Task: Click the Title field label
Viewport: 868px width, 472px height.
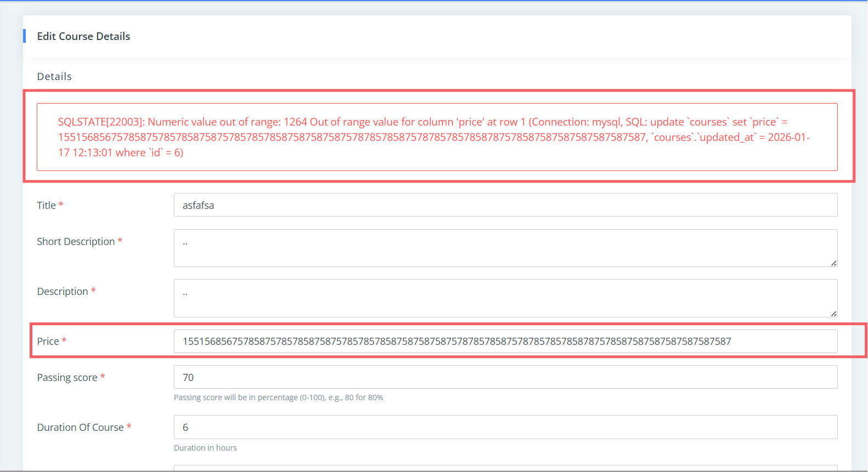Action: 47,205
